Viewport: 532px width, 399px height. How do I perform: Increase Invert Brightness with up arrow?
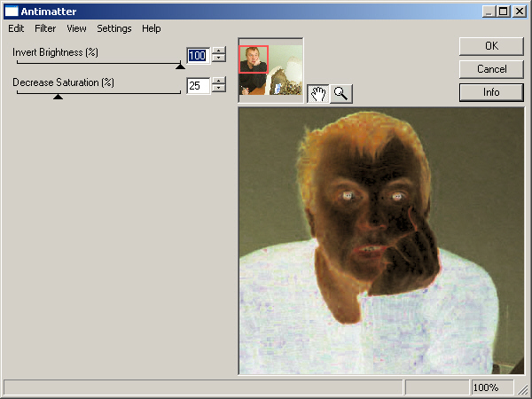point(219,51)
